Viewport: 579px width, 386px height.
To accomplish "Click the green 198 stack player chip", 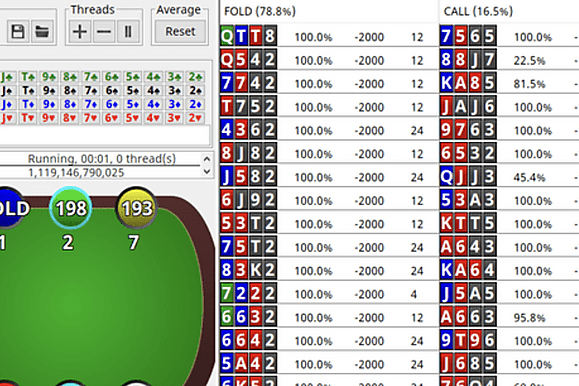I will tap(71, 208).
